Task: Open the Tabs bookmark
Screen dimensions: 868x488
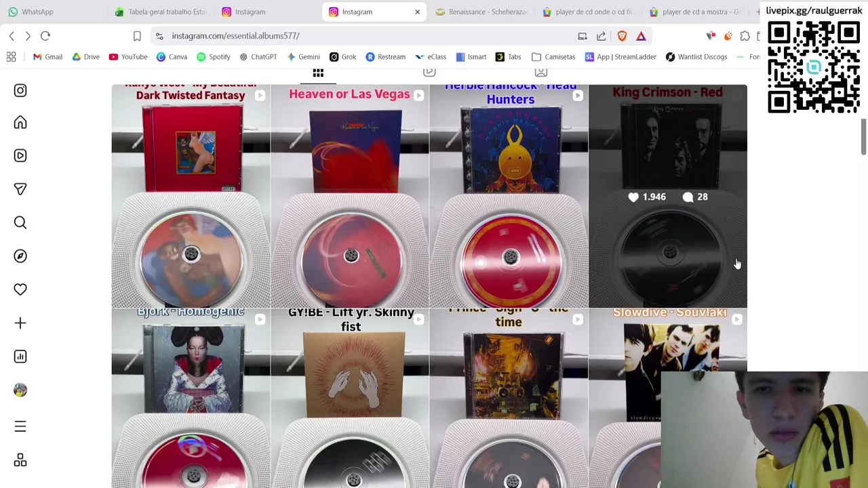Action: point(509,57)
